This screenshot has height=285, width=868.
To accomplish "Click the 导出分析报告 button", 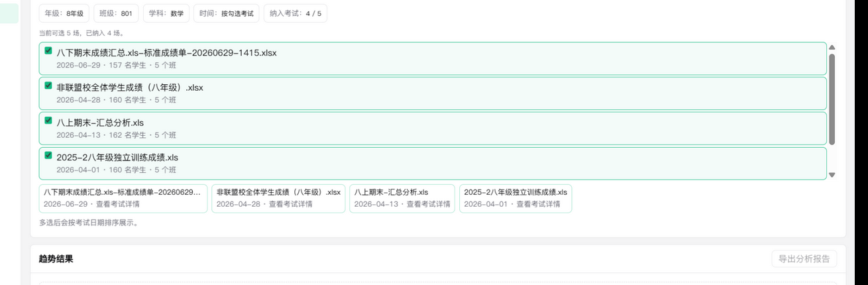I will [x=804, y=258].
